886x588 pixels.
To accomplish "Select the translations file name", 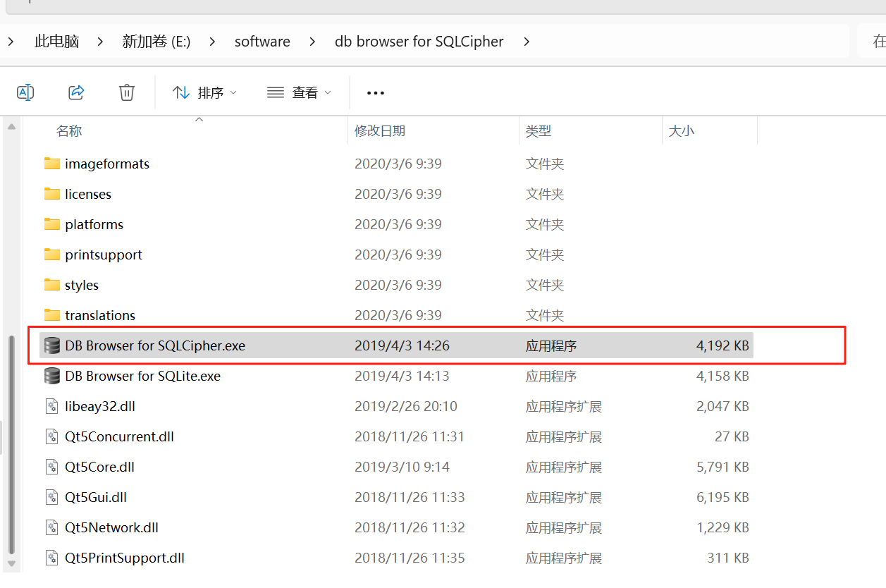I will (x=100, y=315).
